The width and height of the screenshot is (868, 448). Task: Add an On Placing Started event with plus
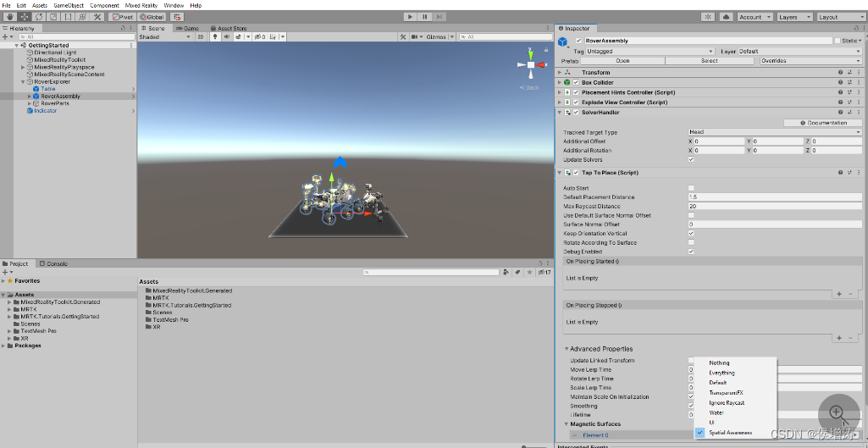(839, 294)
